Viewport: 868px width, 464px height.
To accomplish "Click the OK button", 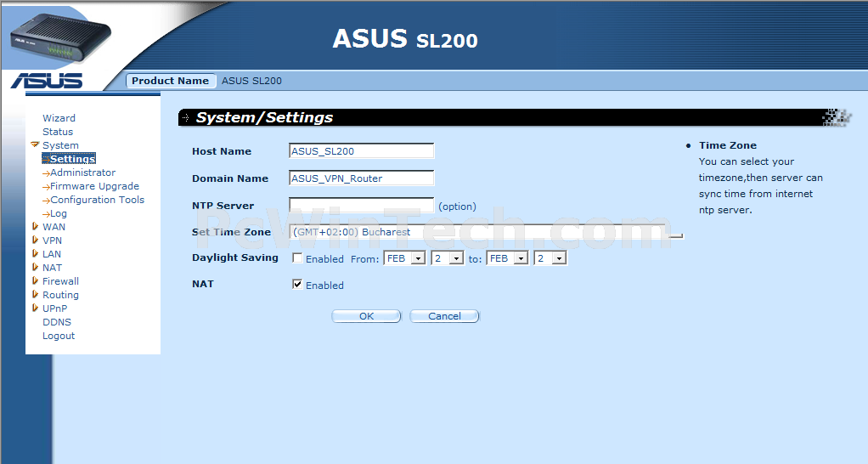I will (366, 316).
